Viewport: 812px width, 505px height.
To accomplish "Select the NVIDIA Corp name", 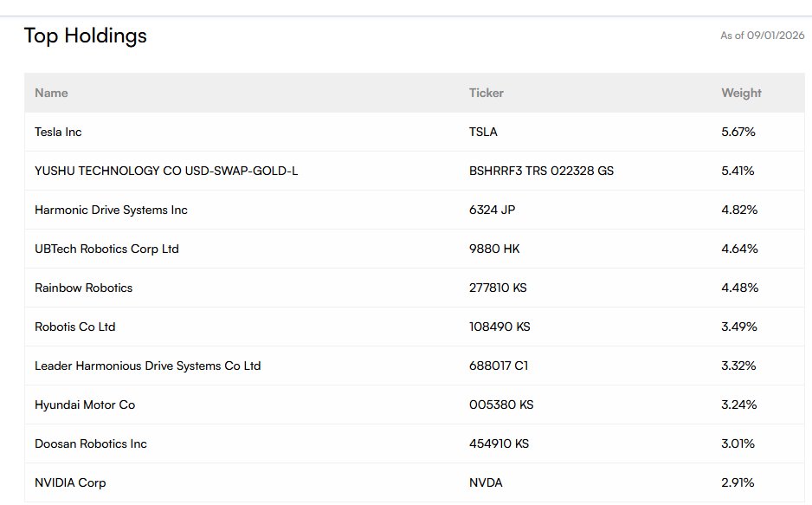I will coord(70,482).
